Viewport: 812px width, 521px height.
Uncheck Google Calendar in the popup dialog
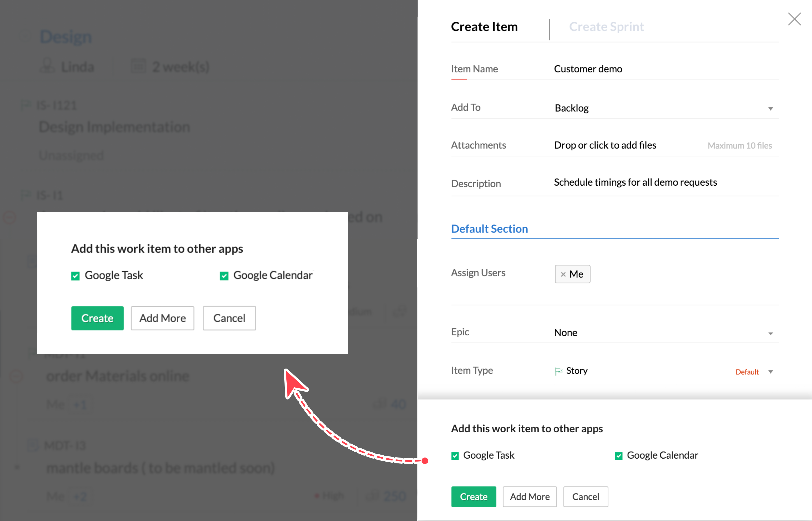tap(224, 276)
